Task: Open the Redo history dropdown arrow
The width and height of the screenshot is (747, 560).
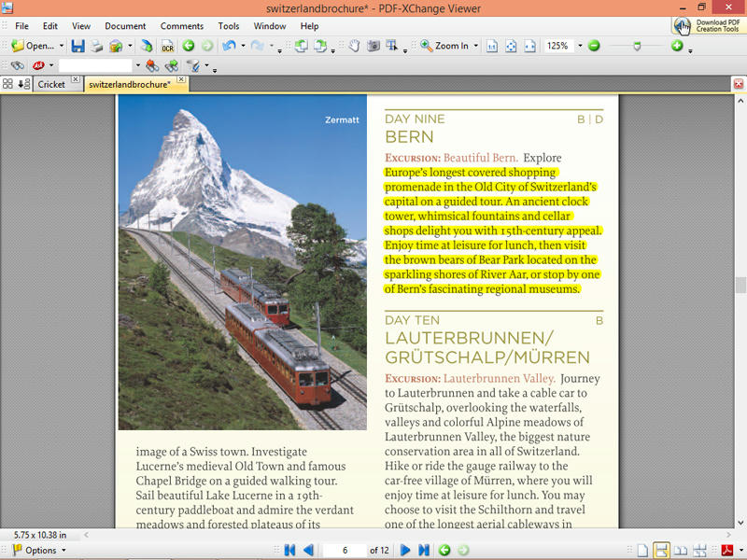Action: 271,46
